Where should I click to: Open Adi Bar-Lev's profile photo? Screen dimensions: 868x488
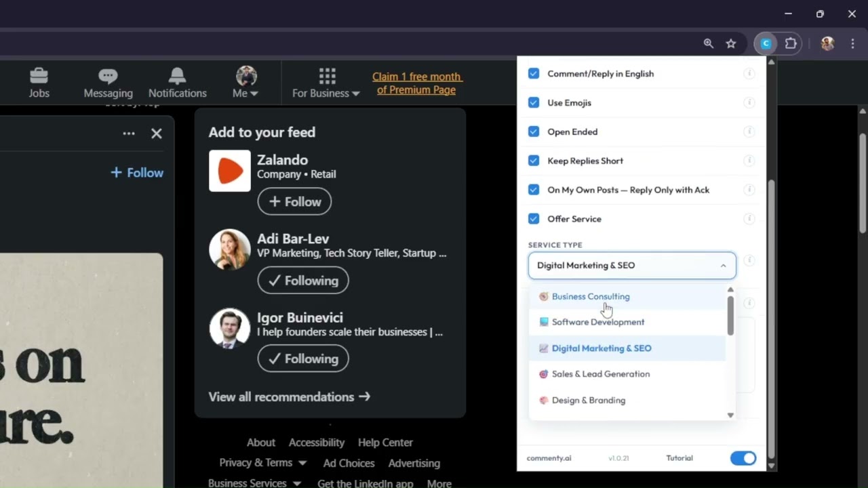(230, 249)
